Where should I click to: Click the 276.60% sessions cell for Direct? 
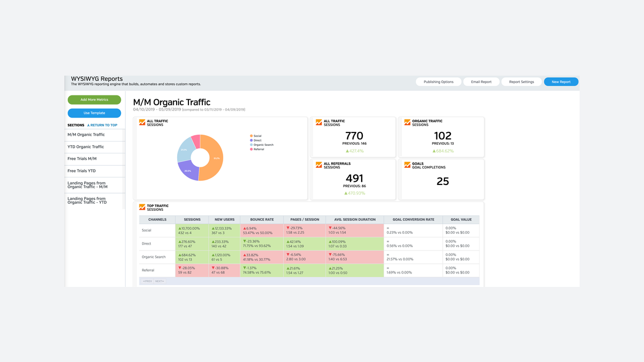(192, 244)
